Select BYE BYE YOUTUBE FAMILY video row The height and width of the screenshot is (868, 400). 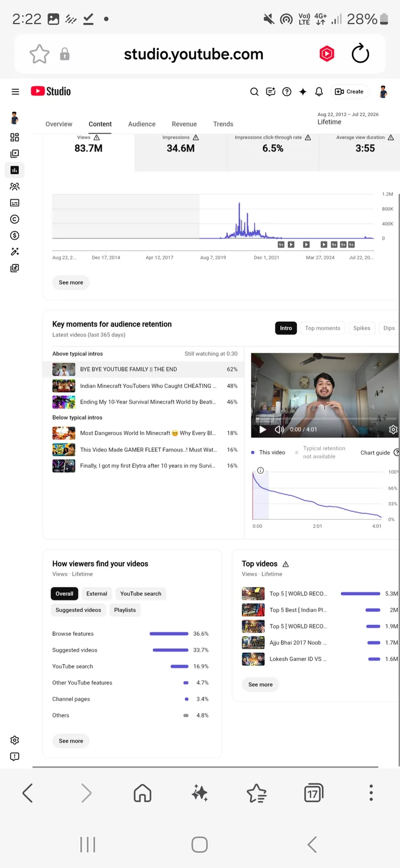coord(145,369)
